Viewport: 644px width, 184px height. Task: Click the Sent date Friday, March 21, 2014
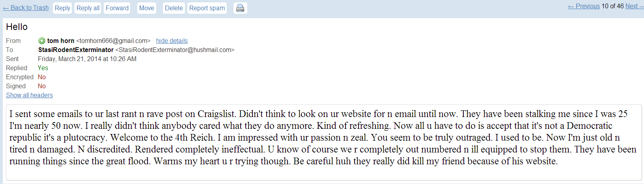[x=87, y=59]
